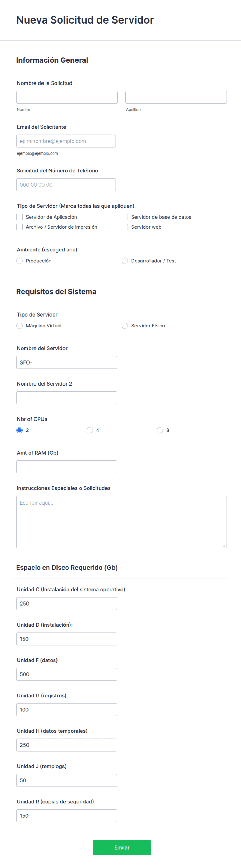Choose the 8 CPUs radio button
The image size is (241, 868).
[160, 430]
